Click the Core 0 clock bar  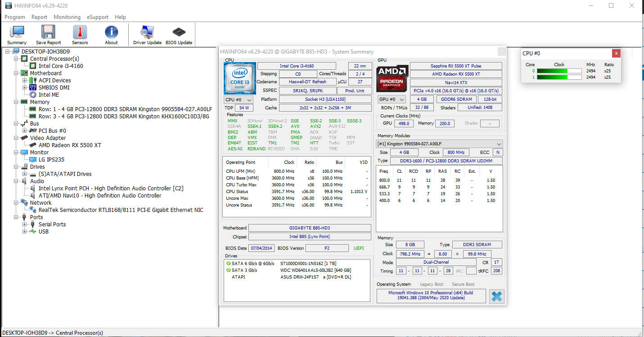pos(558,71)
